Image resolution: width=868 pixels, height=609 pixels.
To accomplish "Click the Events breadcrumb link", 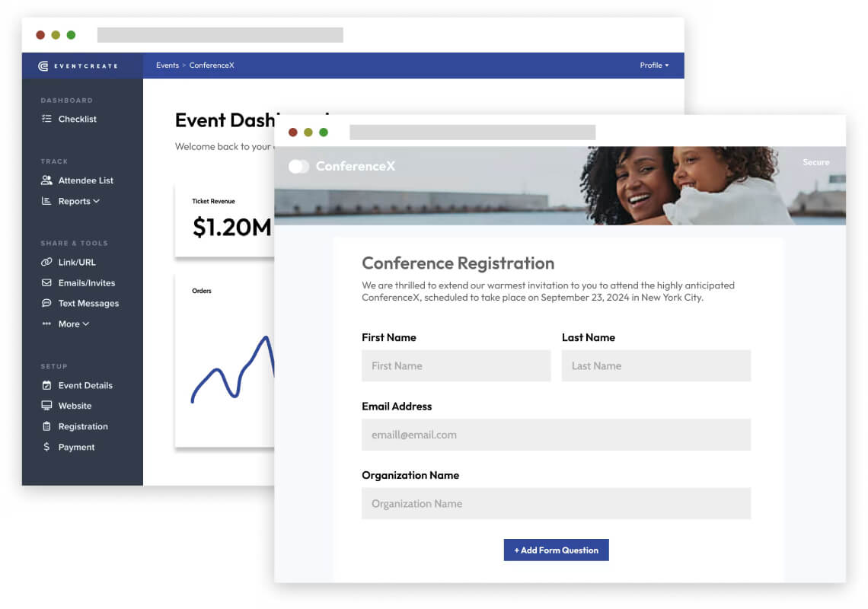I will (168, 65).
